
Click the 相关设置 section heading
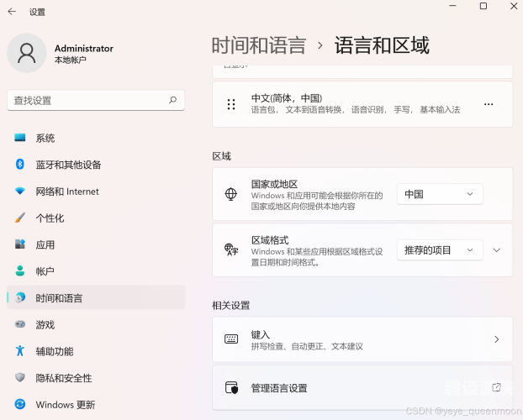coord(231,305)
